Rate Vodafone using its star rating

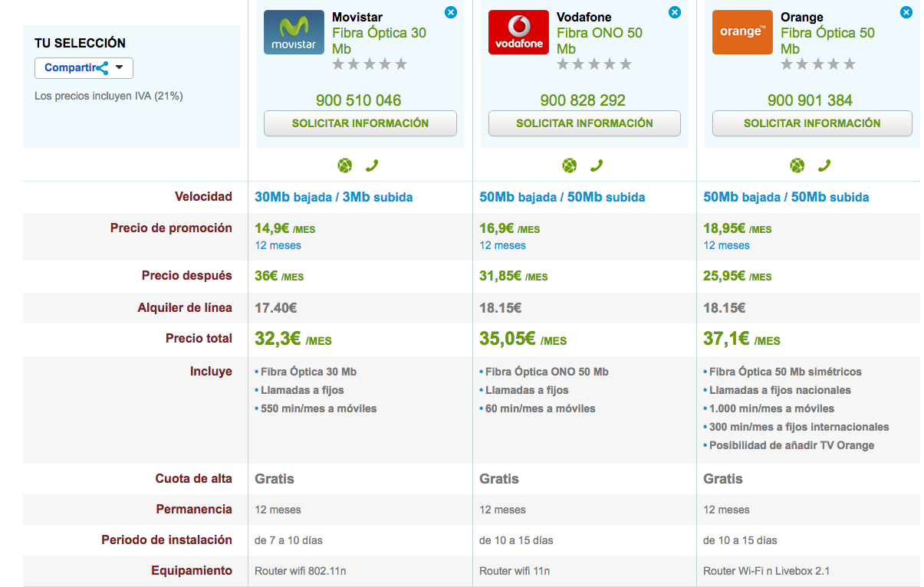coord(594,64)
